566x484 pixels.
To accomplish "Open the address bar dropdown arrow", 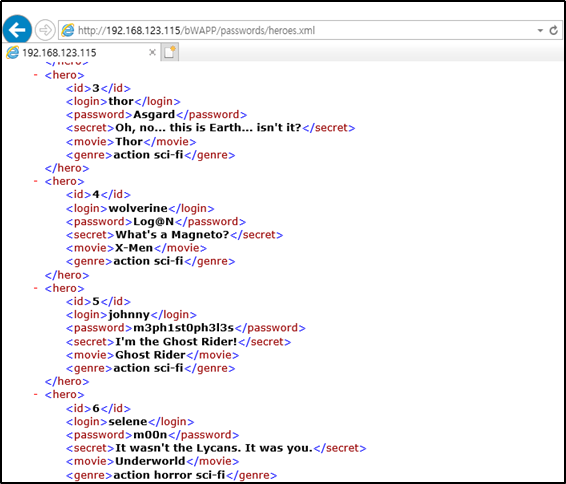I will (540, 31).
